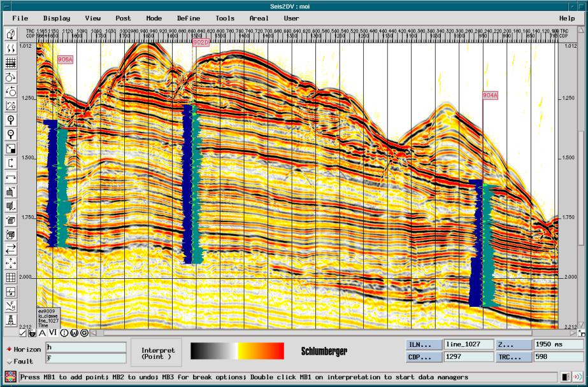Image resolution: width=588 pixels, height=387 pixels.
Task: Click the upper magnifier zoom tool icon
Action: click(11, 119)
